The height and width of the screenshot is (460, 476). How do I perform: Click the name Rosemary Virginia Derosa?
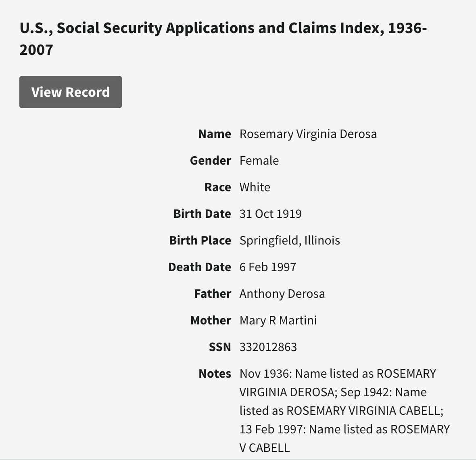pyautogui.click(x=308, y=134)
